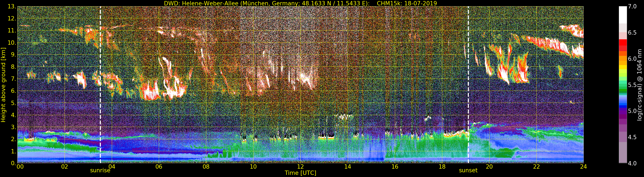Click height axis tick label '9.'
The height and width of the screenshot is (177, 644).
click(13, 55)
